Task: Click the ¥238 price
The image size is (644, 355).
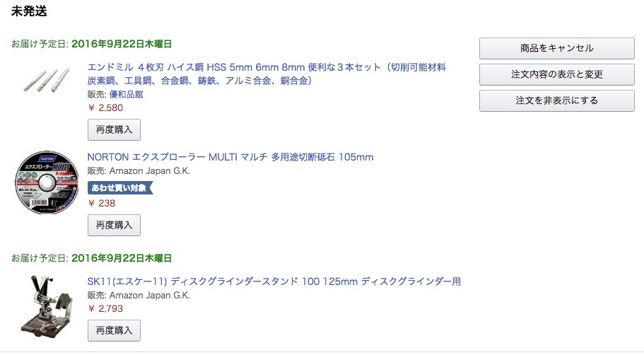Action: pos(102,203)
